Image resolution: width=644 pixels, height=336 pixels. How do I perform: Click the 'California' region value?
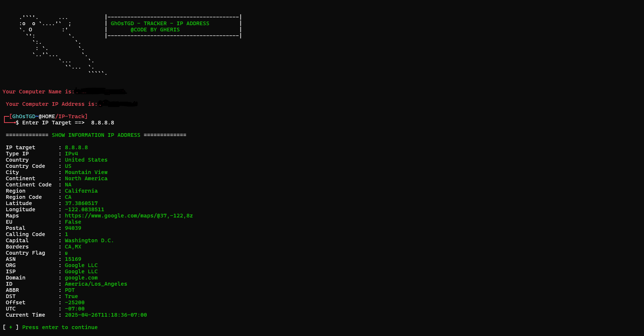[81, 191]
